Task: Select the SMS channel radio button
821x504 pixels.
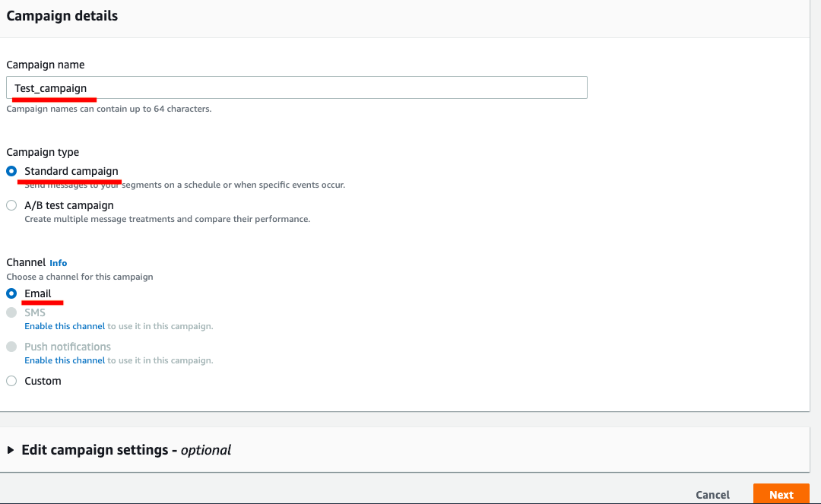Action: [x=11, y=312]
